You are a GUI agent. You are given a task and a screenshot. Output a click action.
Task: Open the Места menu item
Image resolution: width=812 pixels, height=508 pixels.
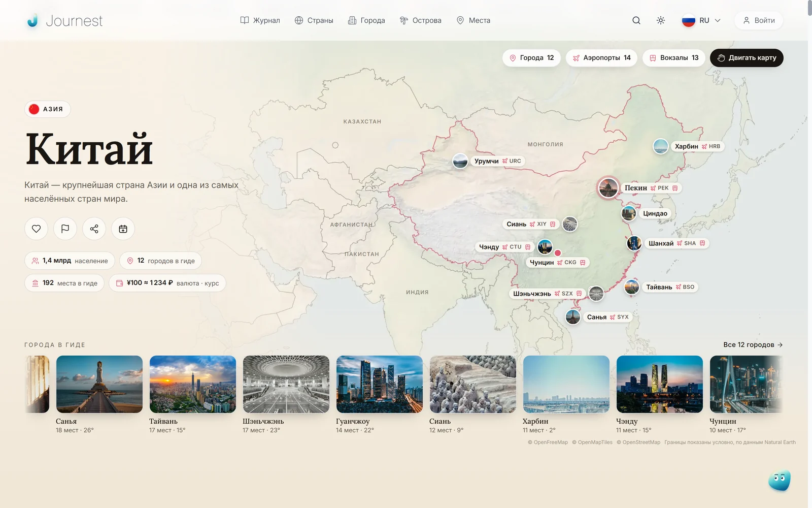(473, 20)
